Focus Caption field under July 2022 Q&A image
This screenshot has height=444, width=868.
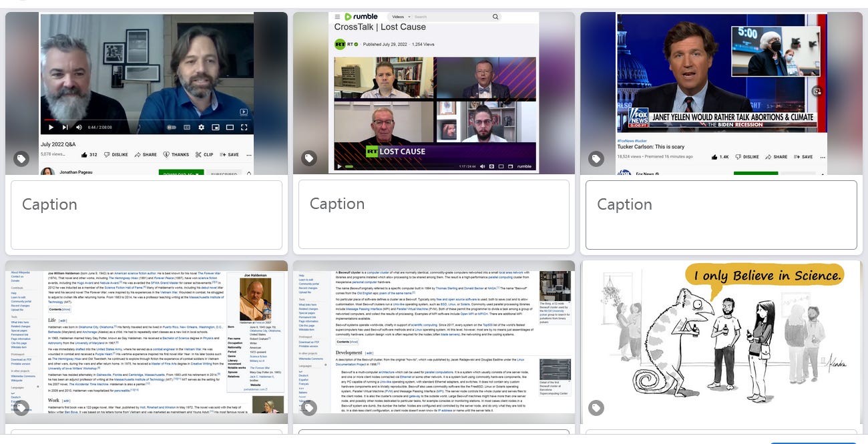146,214
